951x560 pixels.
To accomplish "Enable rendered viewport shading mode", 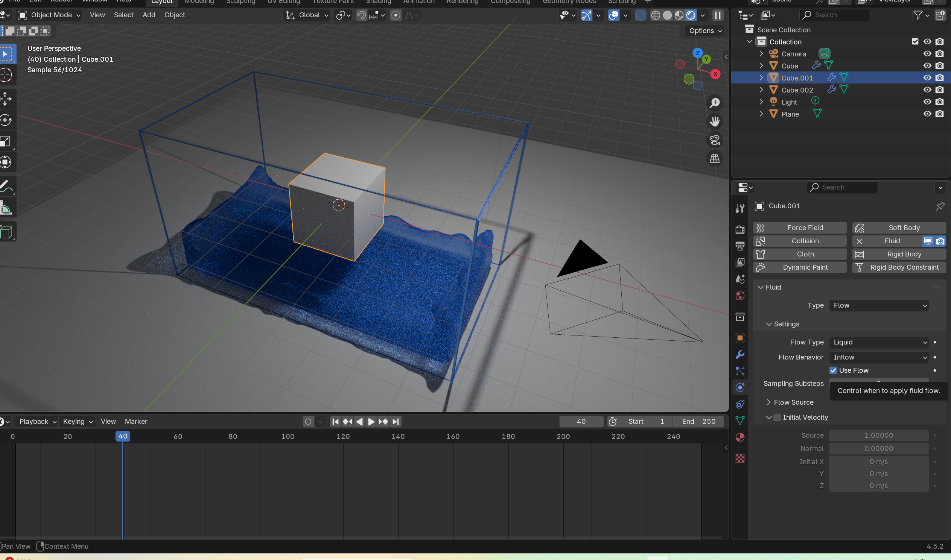I will click(x=691, y=15).
